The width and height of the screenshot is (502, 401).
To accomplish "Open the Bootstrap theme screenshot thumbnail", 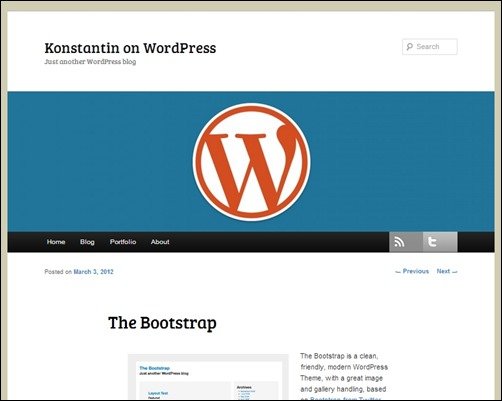I will (208, 377).
